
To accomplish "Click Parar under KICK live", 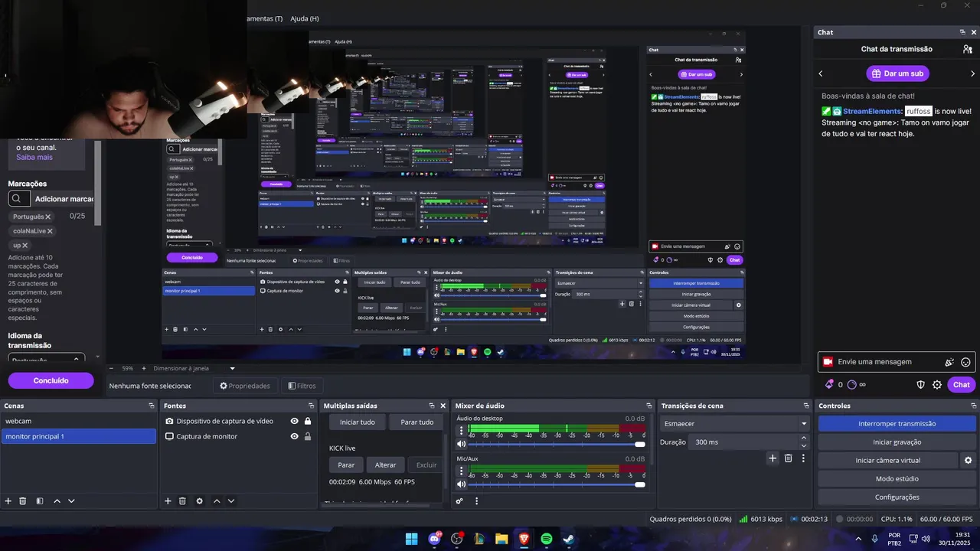I will 346,465.
